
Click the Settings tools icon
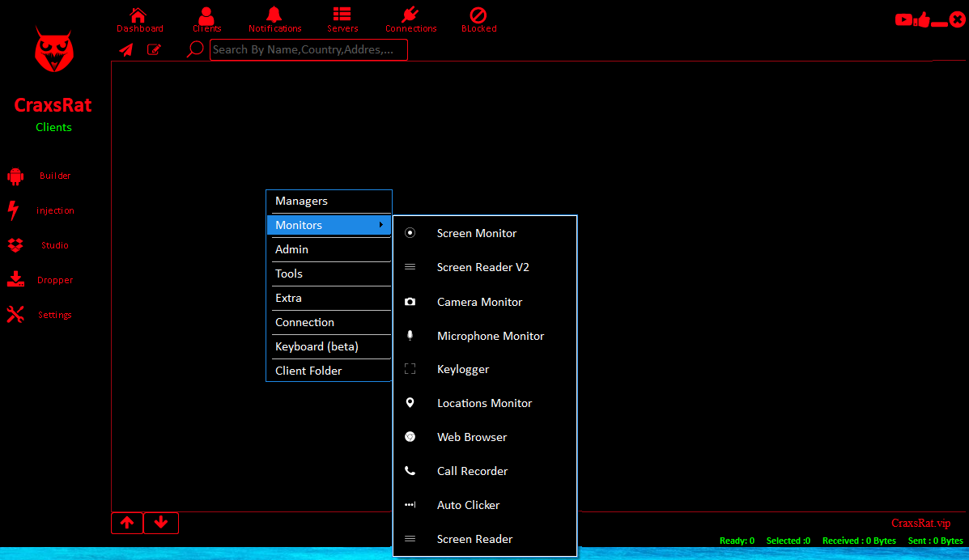tap(15, 315)
